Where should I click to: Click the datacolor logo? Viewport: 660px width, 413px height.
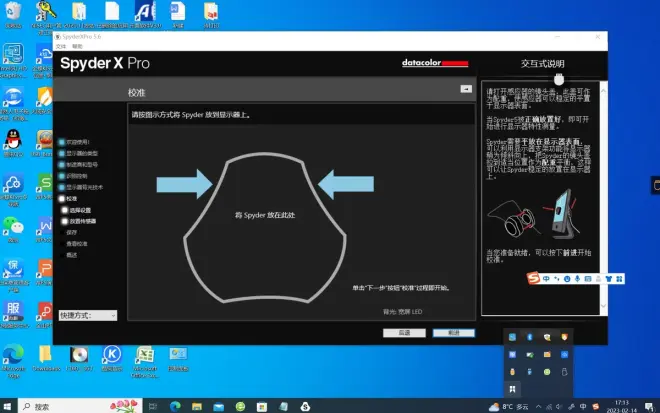[x=435, y=63]
